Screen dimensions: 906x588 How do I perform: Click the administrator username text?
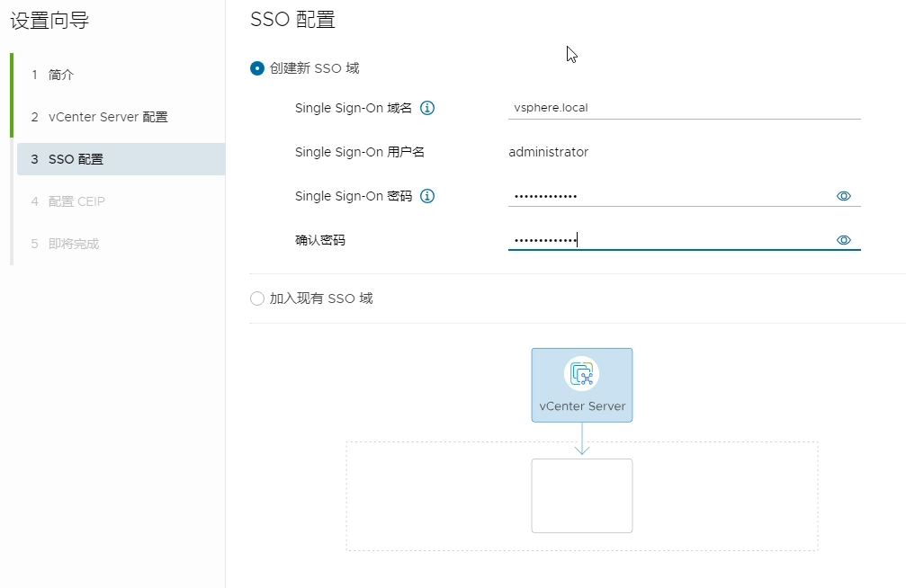coord(548,152)
